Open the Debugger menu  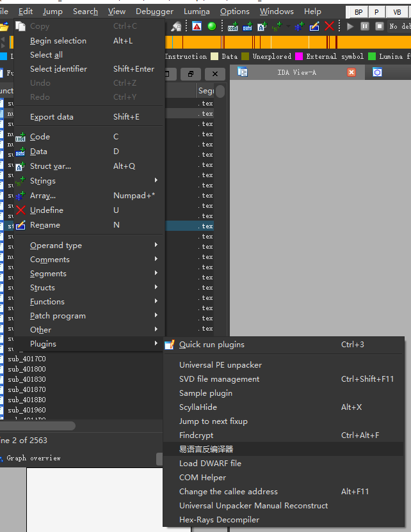[154, 12]
